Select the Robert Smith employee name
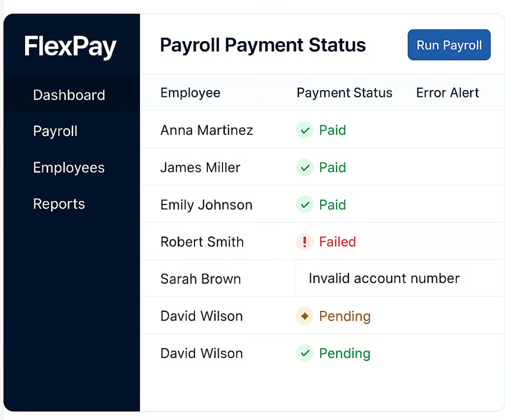This screenshot has width=505, height=420. click(202, 242)
